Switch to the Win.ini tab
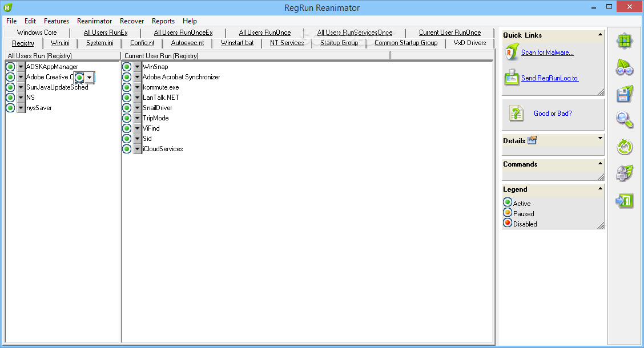Viewport: 644px width, 348px height. (x=60, y=43)
